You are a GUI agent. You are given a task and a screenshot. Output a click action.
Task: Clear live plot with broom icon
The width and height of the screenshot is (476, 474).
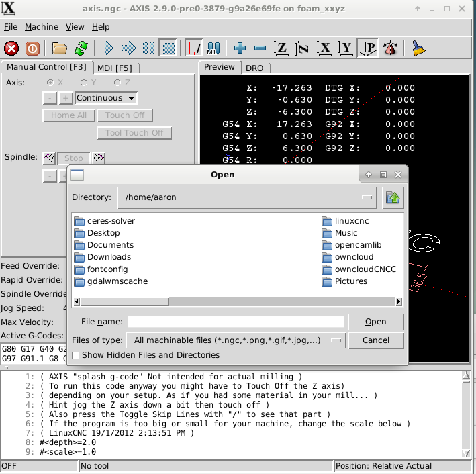point(419,48)
